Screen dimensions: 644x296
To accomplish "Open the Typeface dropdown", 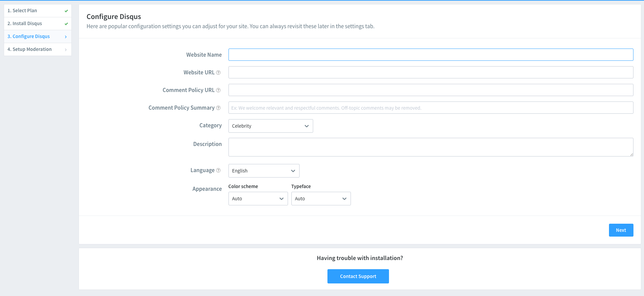I will tap(321, 199).
